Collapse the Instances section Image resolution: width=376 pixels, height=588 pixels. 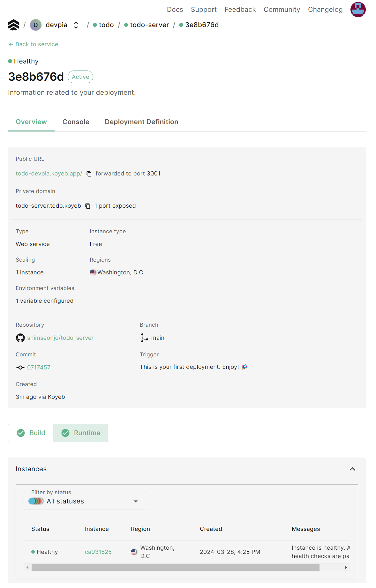[352, 469]
